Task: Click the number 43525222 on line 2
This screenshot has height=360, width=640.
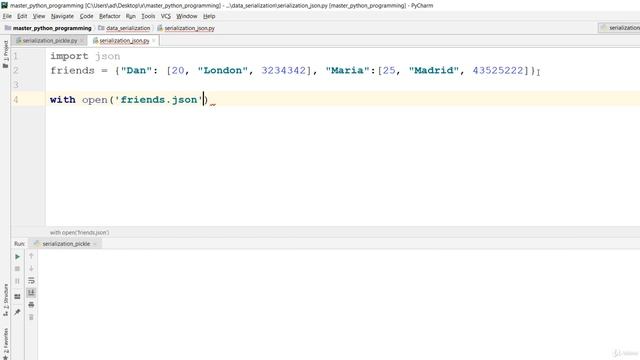Action: click(498, 70)
